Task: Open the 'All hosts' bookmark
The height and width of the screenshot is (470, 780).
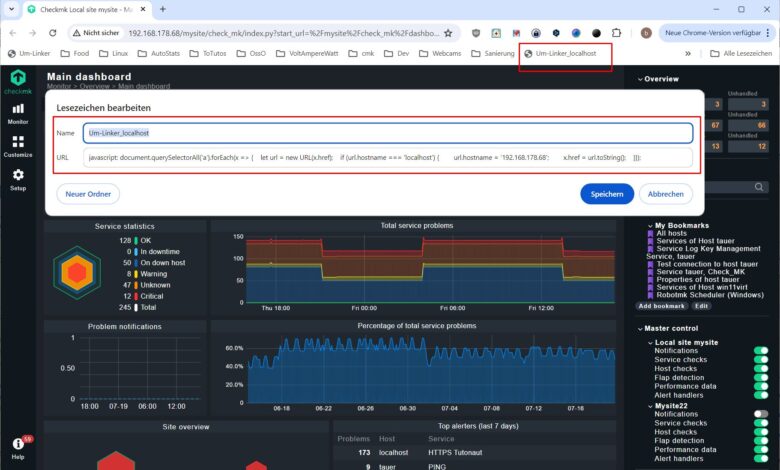Action: (x=671, y=233)
